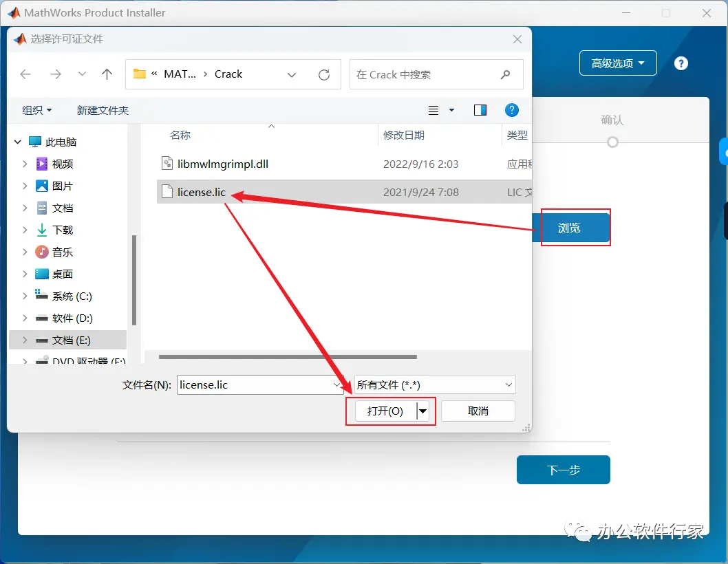Open 文档 library icon
Screen dimensions: 728x564
tap(42, 208)
